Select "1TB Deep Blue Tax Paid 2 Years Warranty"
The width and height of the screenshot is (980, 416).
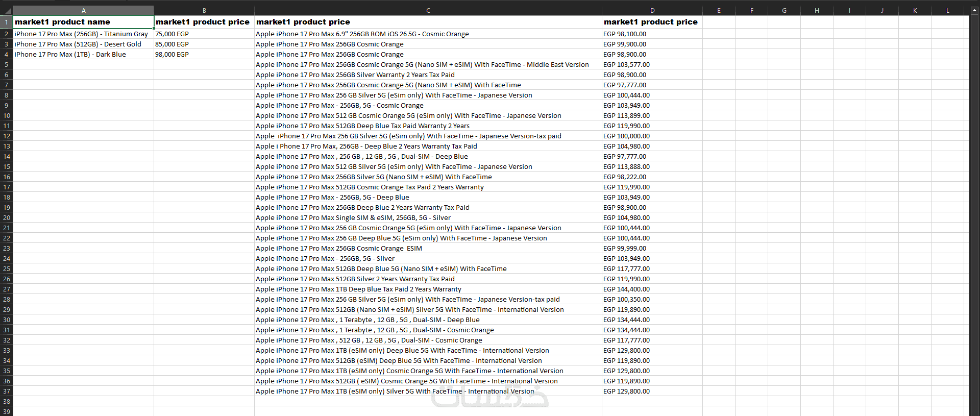coord(428,289)
